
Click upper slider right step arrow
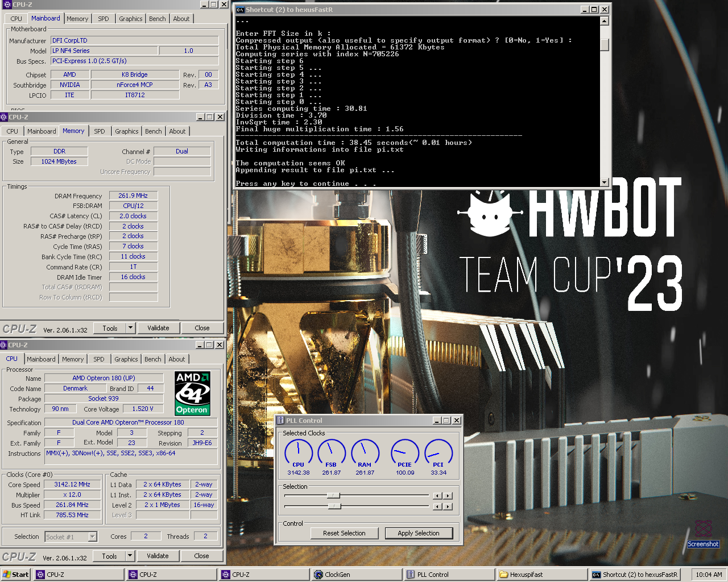pyautogui.click(x=448, y=496)
